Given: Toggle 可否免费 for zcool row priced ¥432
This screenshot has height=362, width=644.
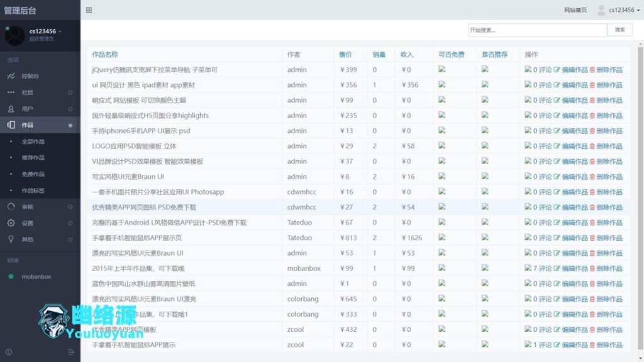Looking at the screenshot, I should tap(442, 329).
